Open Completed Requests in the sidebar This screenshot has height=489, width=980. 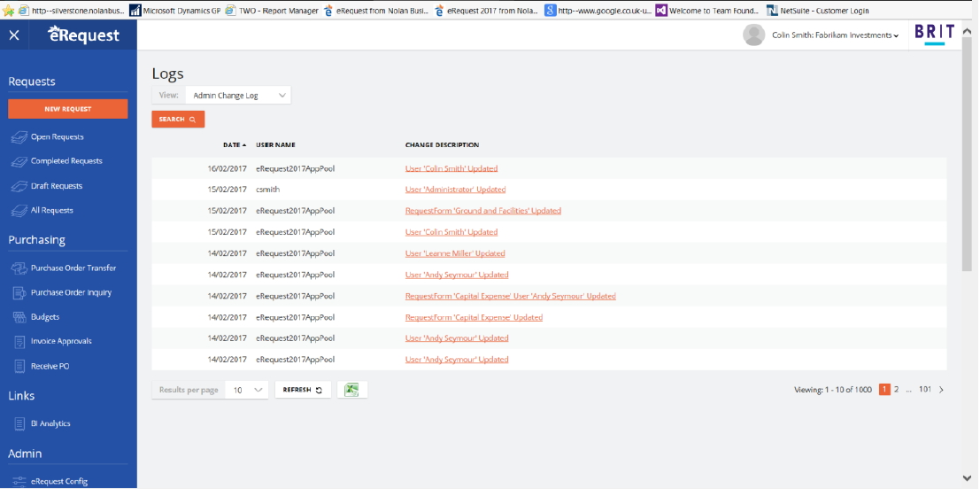coord(66,161)
